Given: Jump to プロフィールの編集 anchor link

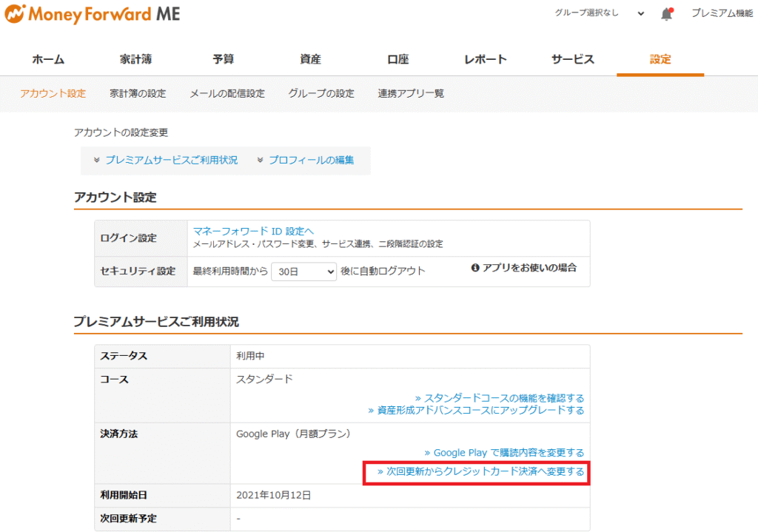Looking at the screenshot, I should click(x=312, y=160).
